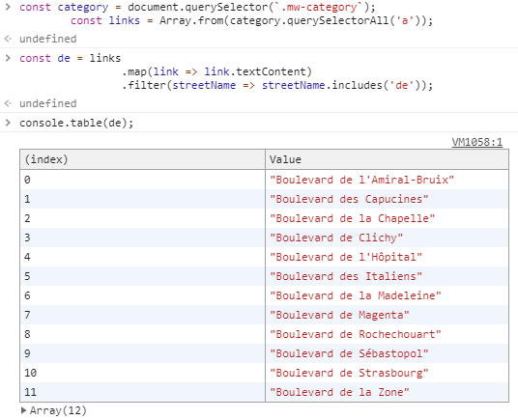The width and height of the screenshot is (518, 420).
Task: Click the "const category" console input line
Action: click(x=197, y=8)
